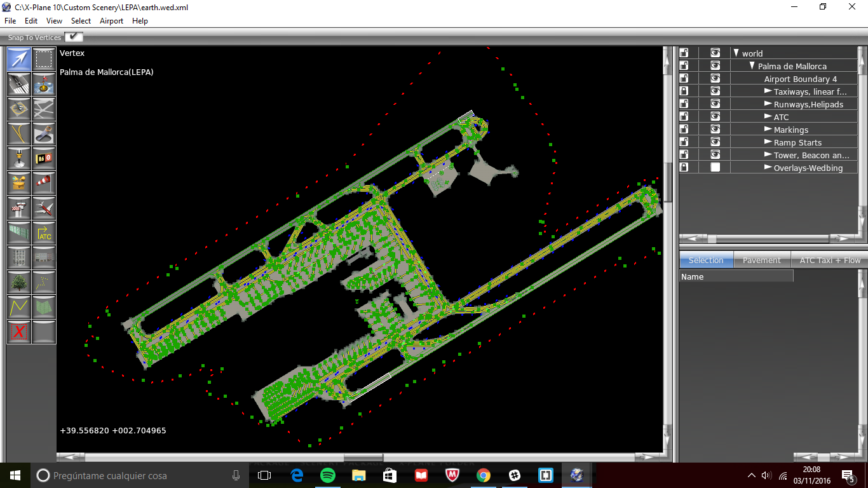Select the Marquee selection tool
Screen dimensions: 868x488
44,60
